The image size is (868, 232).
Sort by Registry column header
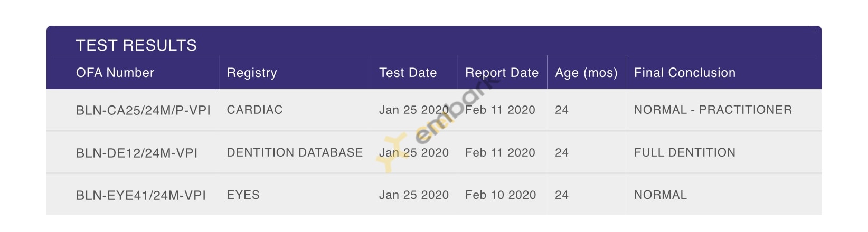click(x=252, y=73)
